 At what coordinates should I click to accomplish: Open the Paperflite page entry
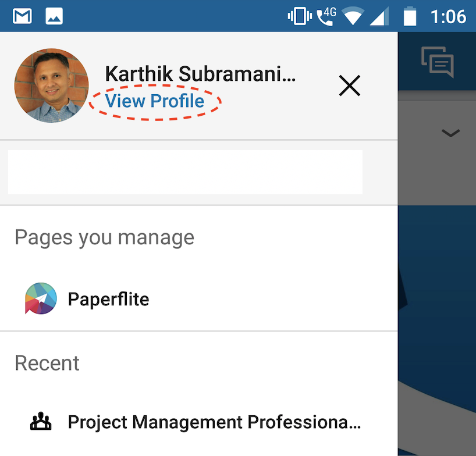click(108, 299)
